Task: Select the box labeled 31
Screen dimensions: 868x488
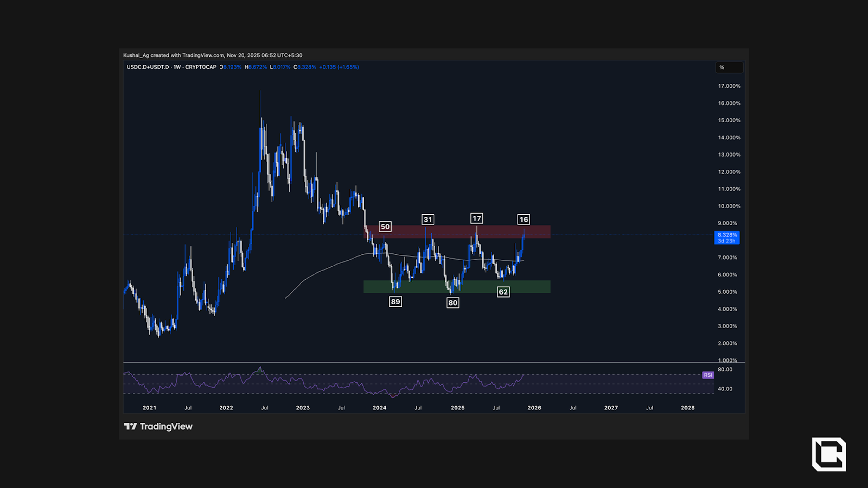Action: 428,220
